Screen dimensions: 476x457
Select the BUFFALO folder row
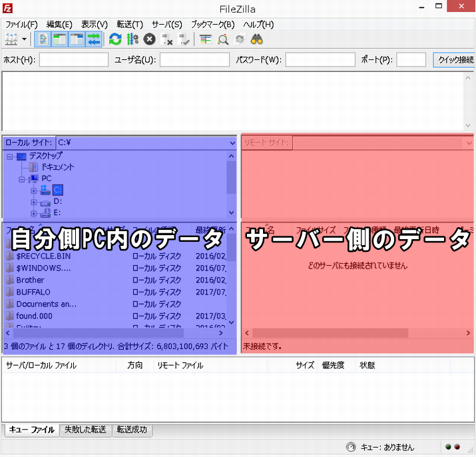[115, 292]
